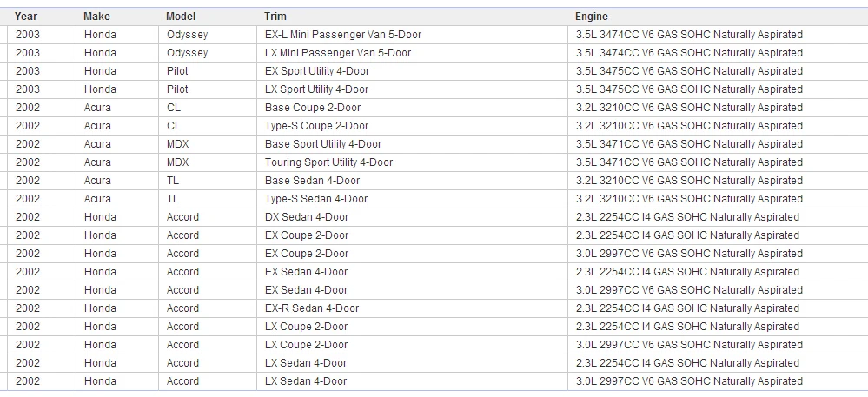Click the 3.0L 2997CC engine cell in last row
This screenshot has width=868, height=397.
[718, 381]
